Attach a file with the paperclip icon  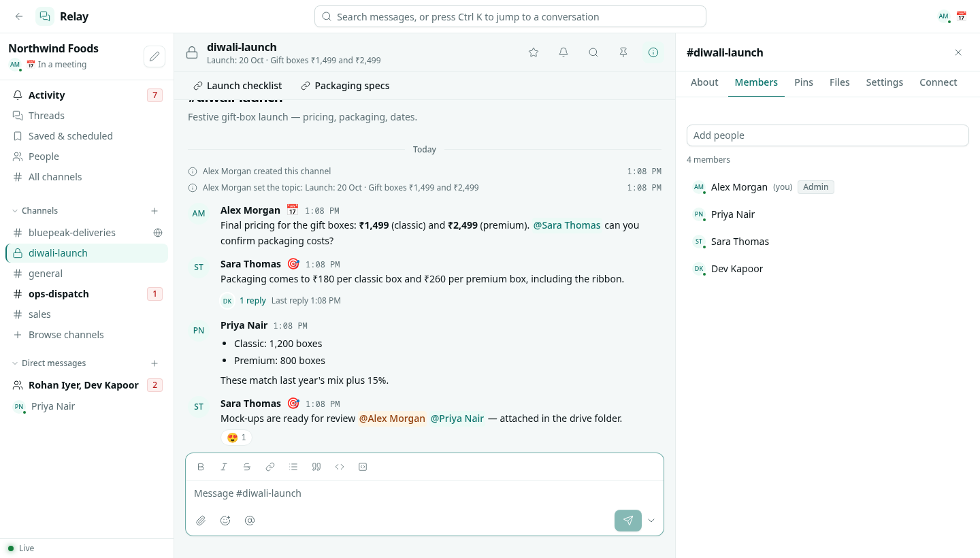[201, 521]
